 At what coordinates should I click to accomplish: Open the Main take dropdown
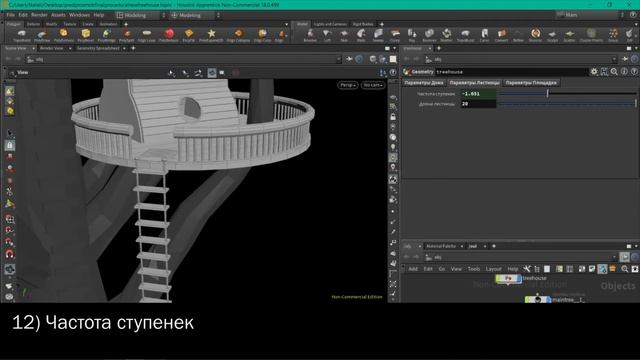click(x=589, y=15)
